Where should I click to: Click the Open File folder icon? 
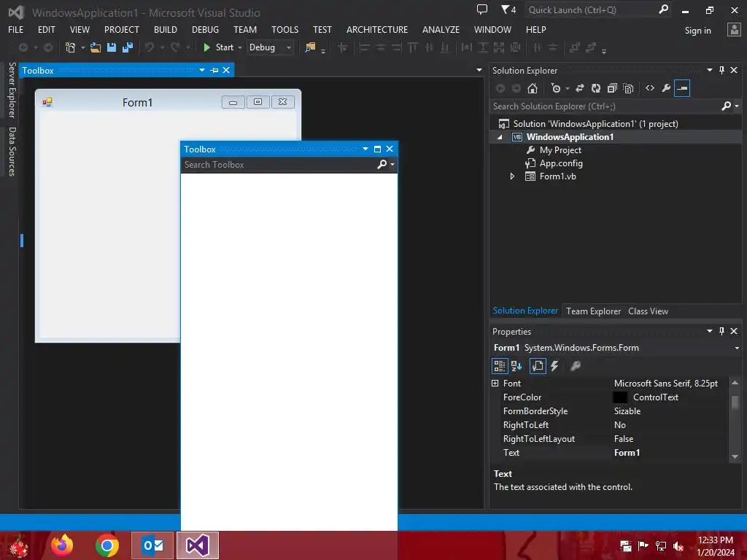pos(96,47)
